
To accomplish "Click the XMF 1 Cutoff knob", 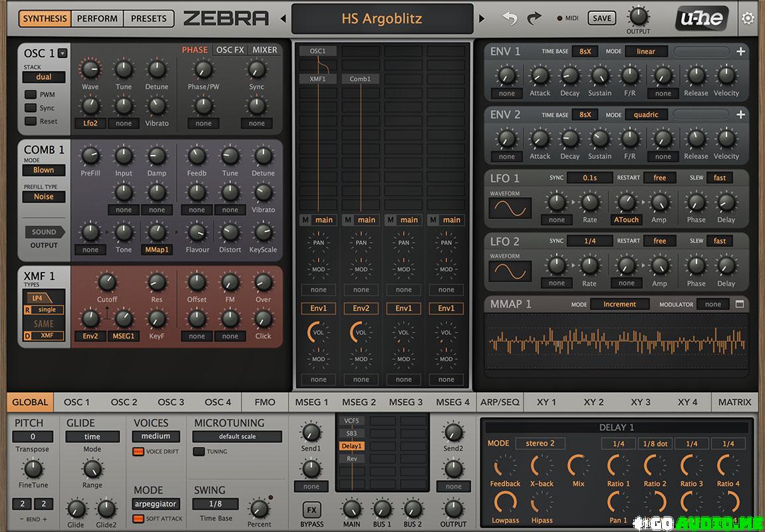I will (x=107, y=283).
